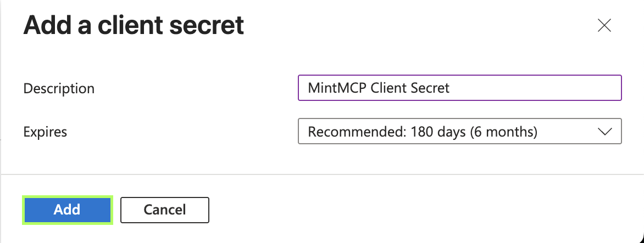Click the MintMCP Client Secret text in the field
Viewport: 644px width, 243px height.
pyautogui.click(x=379, y=88)
